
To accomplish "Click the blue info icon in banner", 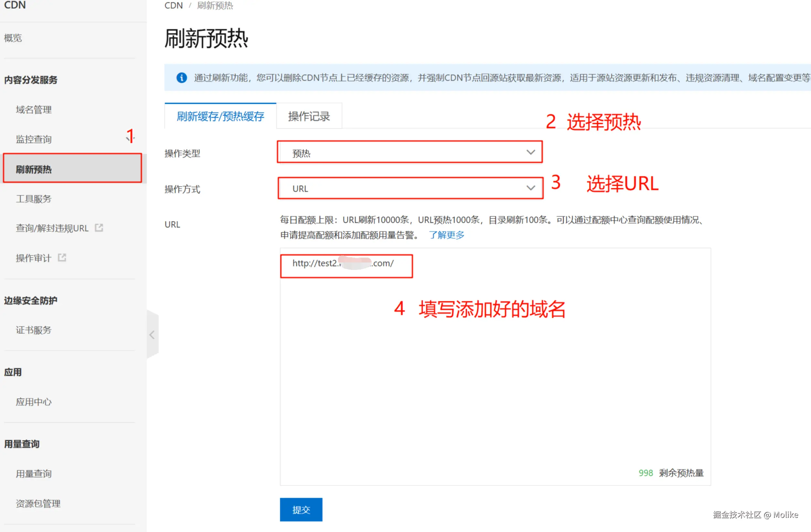I will coord(182,78).
